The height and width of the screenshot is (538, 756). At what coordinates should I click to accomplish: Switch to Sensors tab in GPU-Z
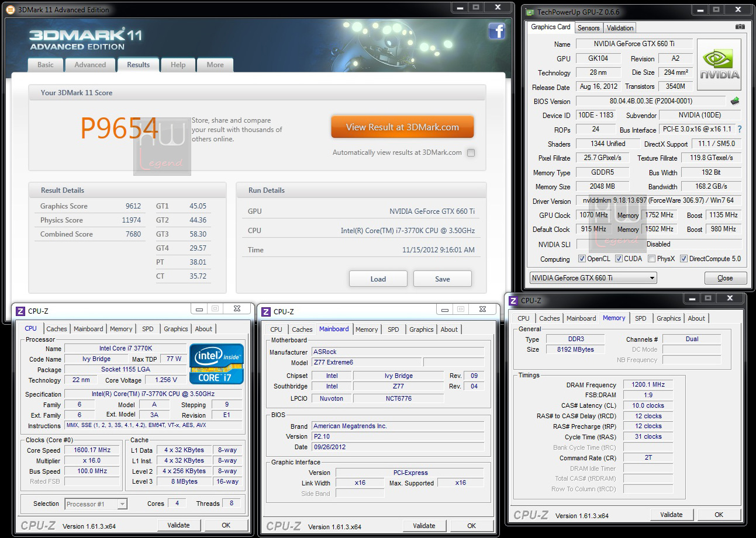point(588,28)
